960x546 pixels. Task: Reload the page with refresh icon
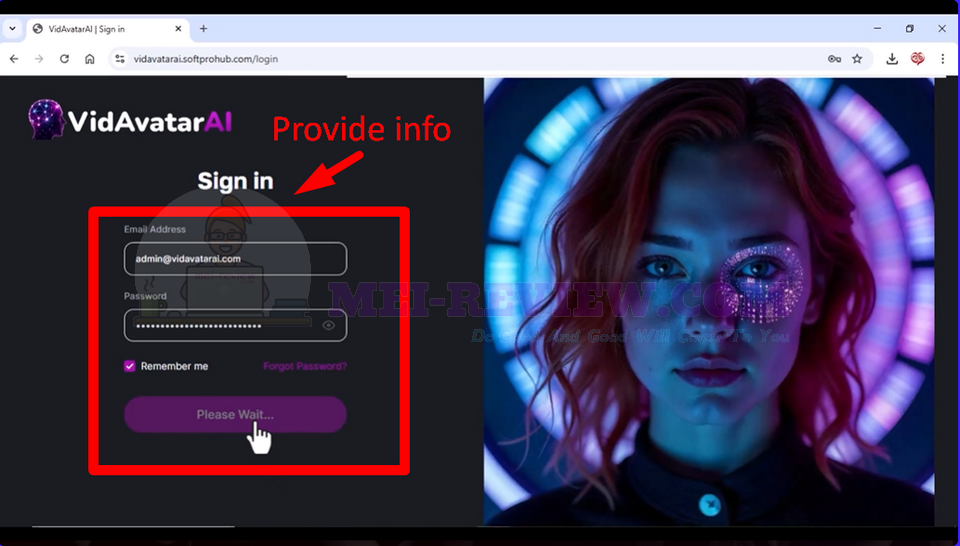pyautogui.click(x=64, y=59)
